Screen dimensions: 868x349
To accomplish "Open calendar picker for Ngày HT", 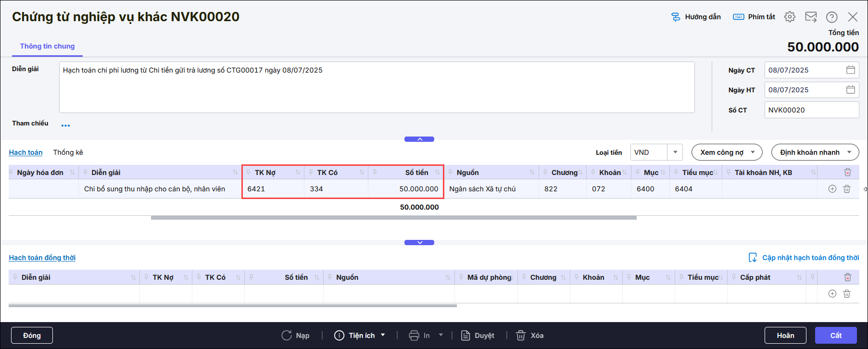I will 850,90.
